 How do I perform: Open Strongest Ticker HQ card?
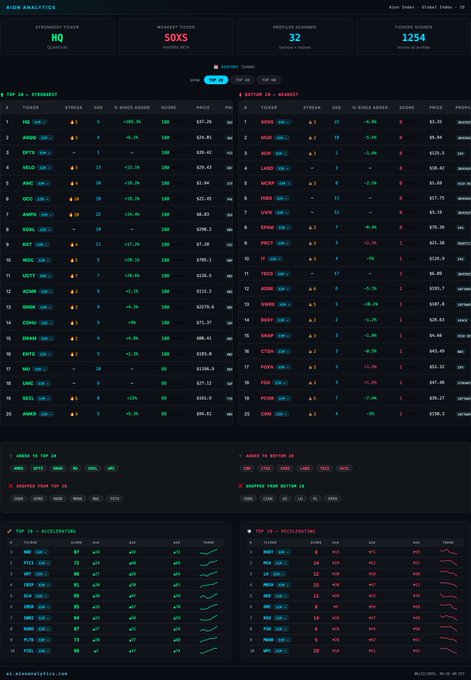point(57,36)
